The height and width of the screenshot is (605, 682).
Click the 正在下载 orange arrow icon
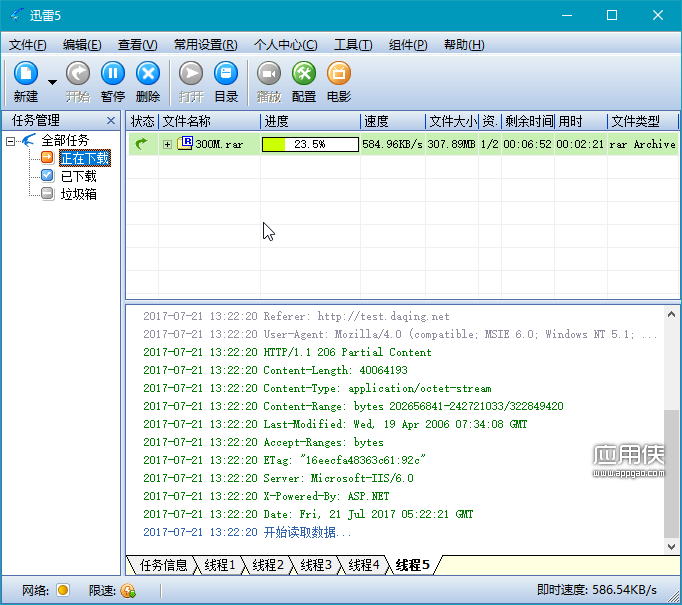click(47, 157)
